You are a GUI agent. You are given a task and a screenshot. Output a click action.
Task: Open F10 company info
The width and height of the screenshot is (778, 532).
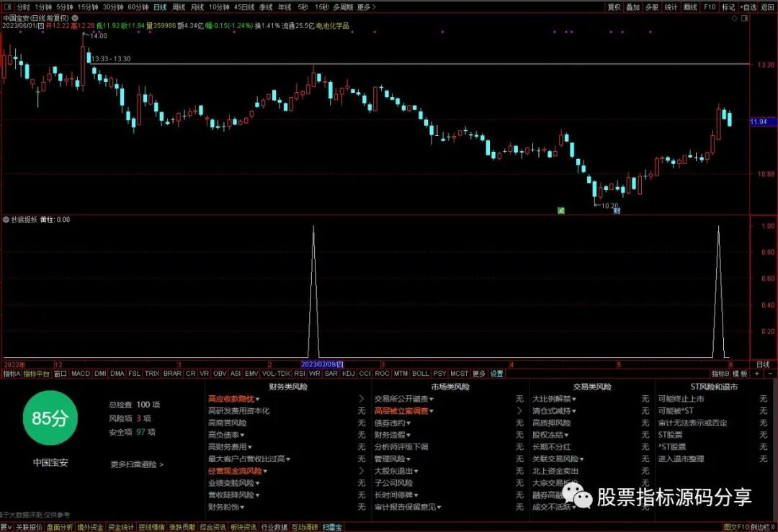(x=710, y=7)
